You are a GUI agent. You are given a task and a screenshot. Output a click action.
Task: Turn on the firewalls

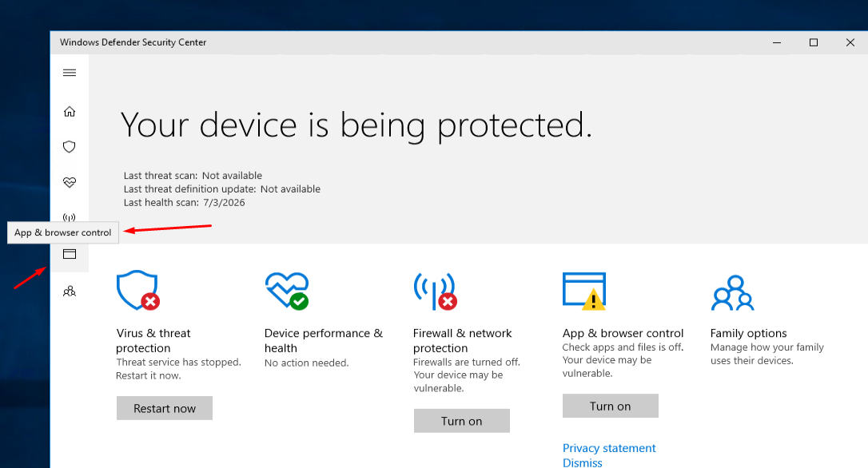462,421
